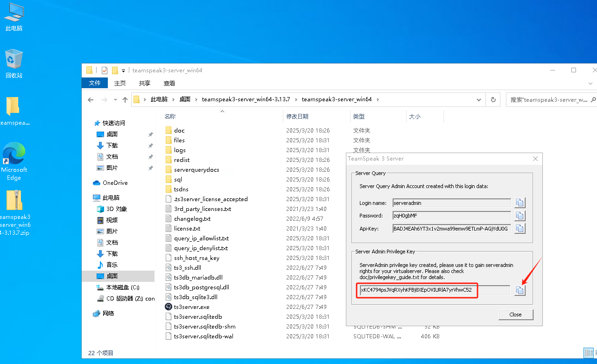Viewport: 597px width, 364px height.
Task: Select the teamspeak3 server zip file on desktop
Action: (14, 213)
